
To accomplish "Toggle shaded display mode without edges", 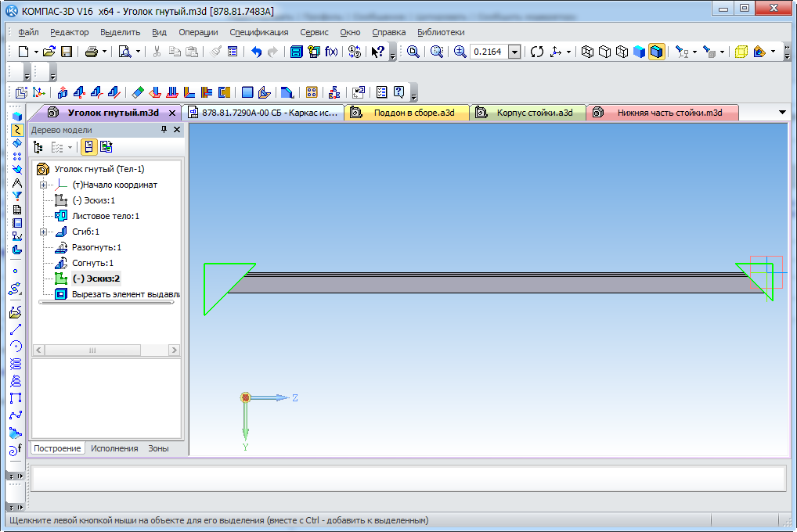I will tap(639, 52).
